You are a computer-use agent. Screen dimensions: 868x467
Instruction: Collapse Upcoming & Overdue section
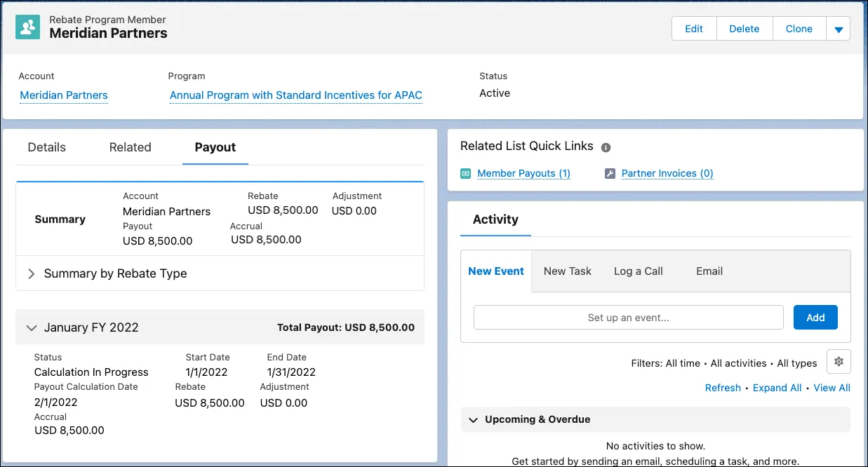pyautogui.click(x=473, y=419)
